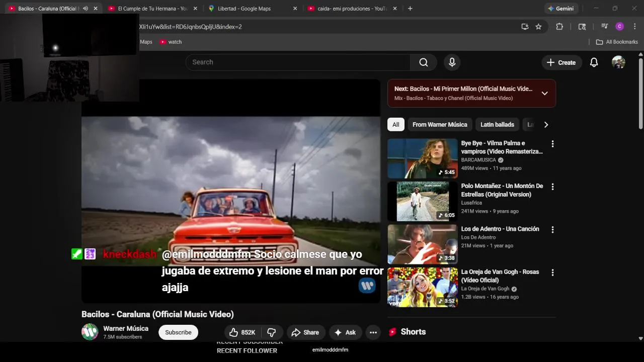
Task: Open All Bookmarks folder
Action: pos(617,42)
